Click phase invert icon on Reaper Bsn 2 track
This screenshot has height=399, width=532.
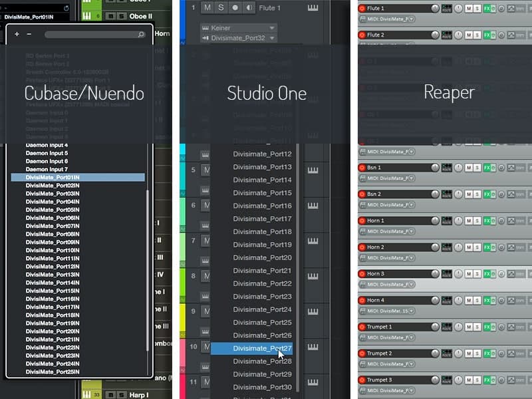click(501, 194)
